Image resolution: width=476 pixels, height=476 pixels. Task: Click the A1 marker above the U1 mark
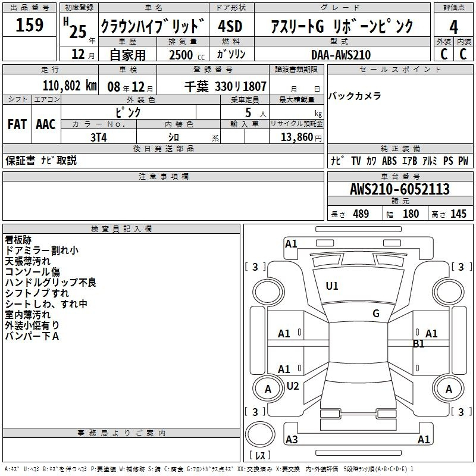pyautogui.click(x=291, y=243)
